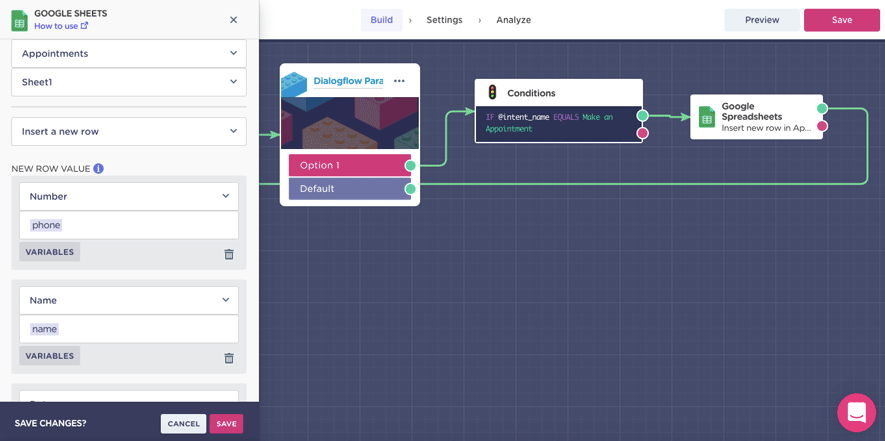The height and width of the screenshot is (441, 885).
Task: Open the Insert a new row action dropdown
Action: point(129,132)
